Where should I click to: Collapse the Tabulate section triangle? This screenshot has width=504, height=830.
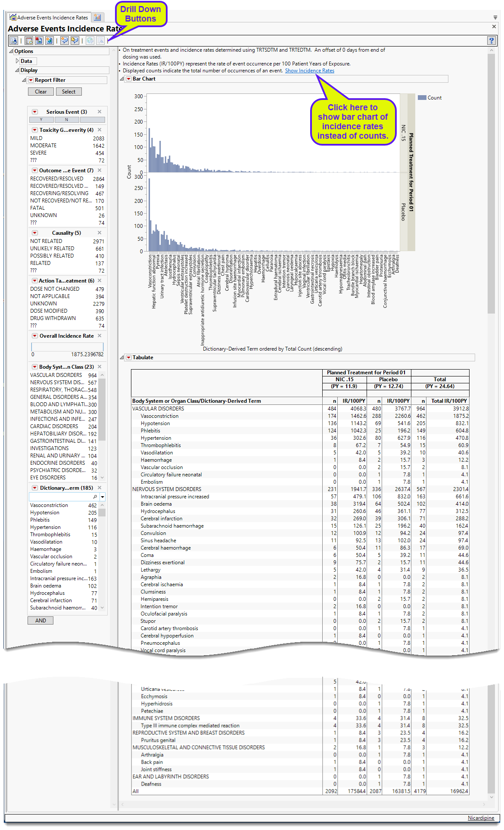(x=122, y=357)
